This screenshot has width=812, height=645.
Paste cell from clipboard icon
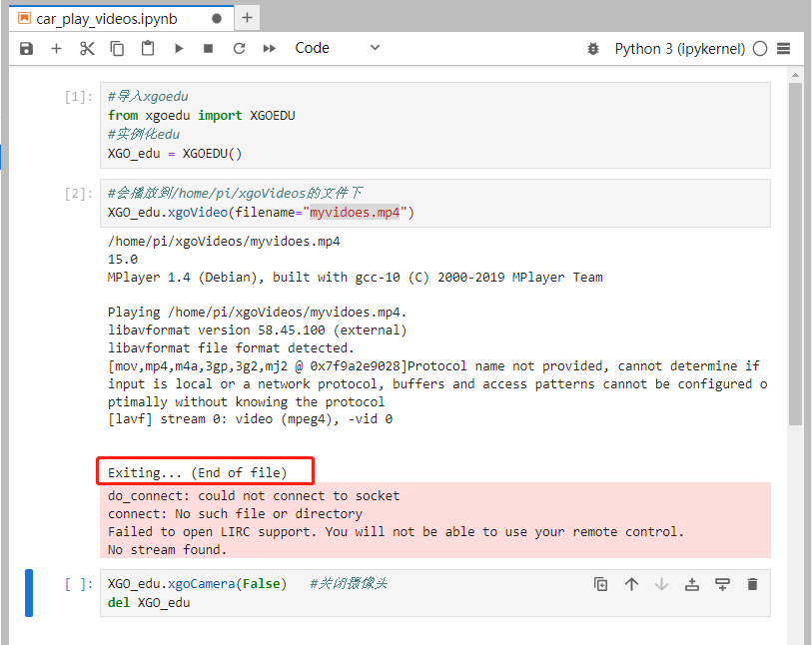[x=148, y=48]
